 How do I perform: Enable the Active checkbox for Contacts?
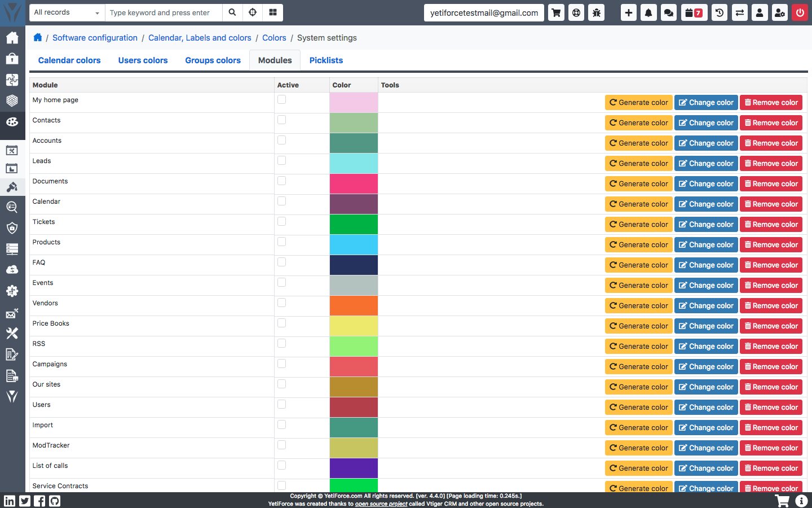tap(281, 120)
